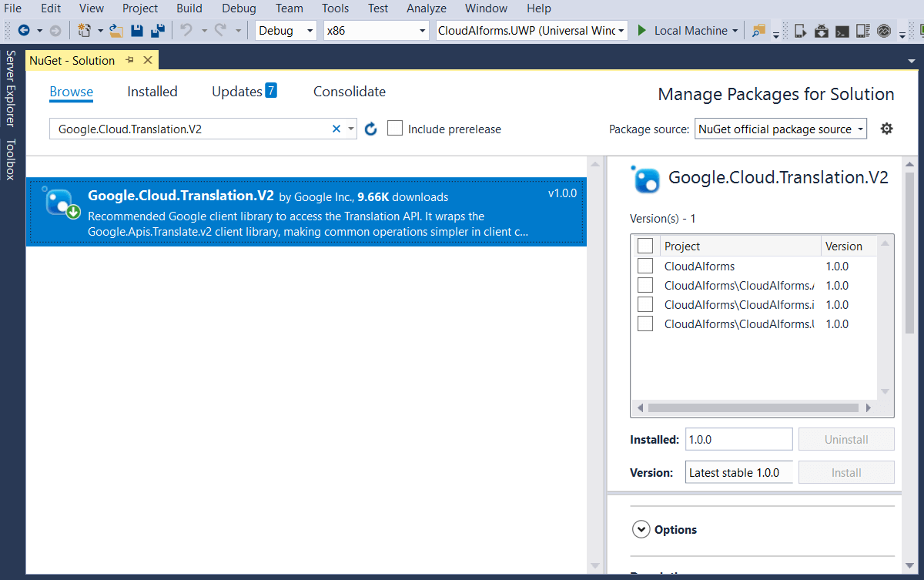This screenshot has height=580, width=924.
Task: Clear the package search text
Action: coord(336,129)
